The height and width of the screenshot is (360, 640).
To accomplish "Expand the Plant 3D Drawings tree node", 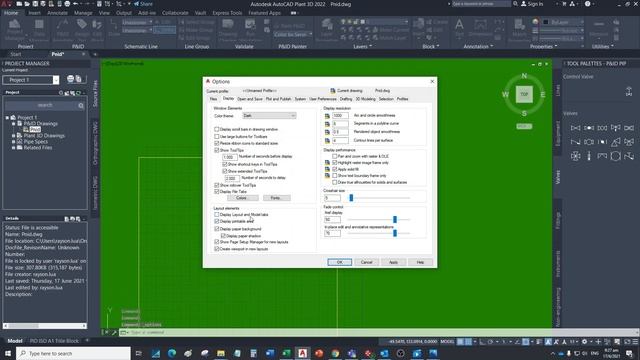I will pyautogui.click(x=13, y=136).
